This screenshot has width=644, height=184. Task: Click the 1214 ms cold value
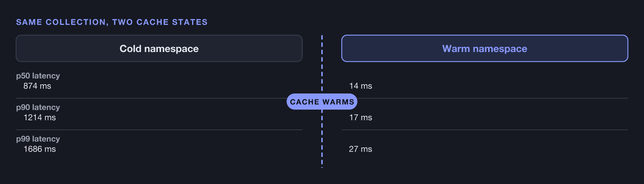point(39,117)
